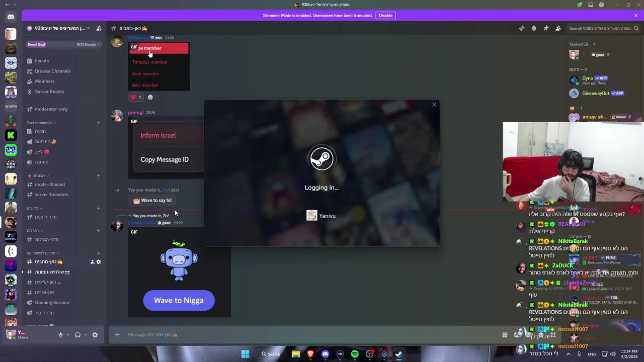Toggle the member list icon
644x362 pixels.
pyautogui.click(x=558, y=28)
